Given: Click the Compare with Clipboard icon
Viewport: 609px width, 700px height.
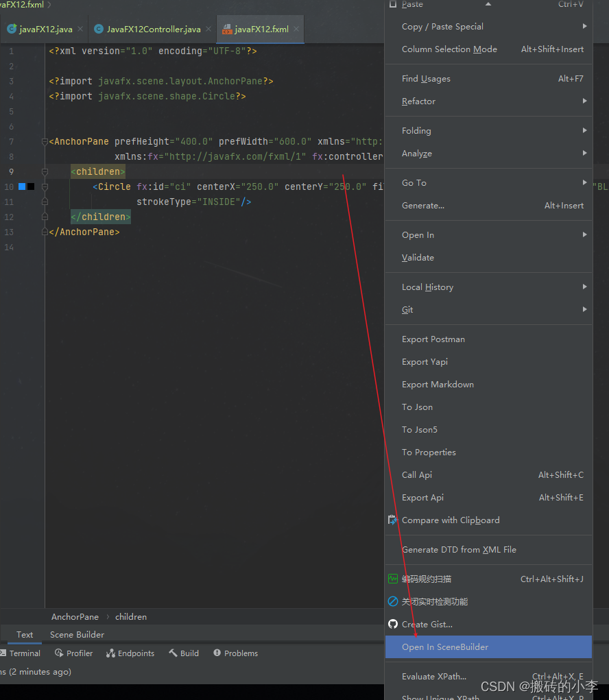Looking at the screenshot, I should coord(393,520).
